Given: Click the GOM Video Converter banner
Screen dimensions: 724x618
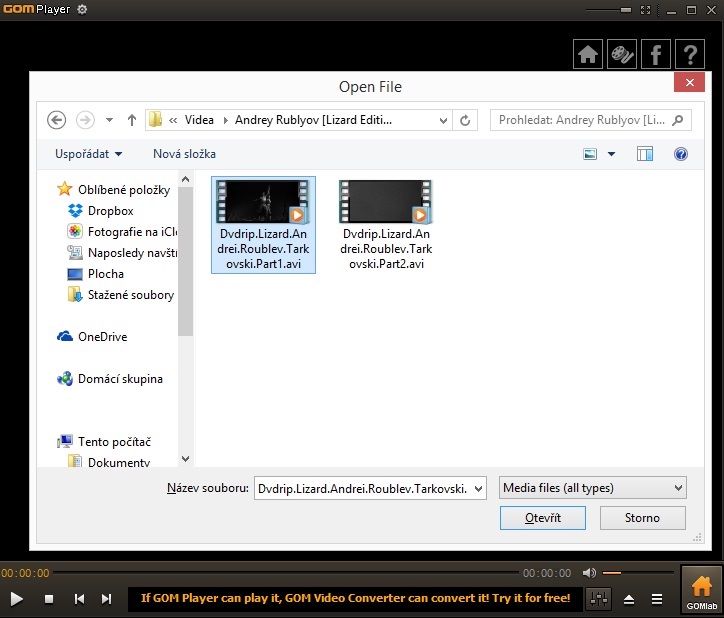Looking at the screenshot, I should tap(356, 598).
